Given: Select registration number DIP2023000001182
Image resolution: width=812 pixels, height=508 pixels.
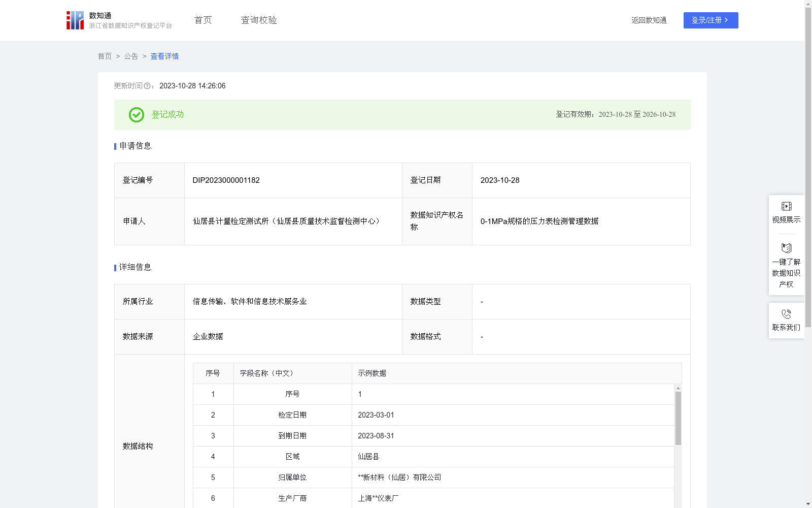Looking at the screenshot, I should pos(226,180).
